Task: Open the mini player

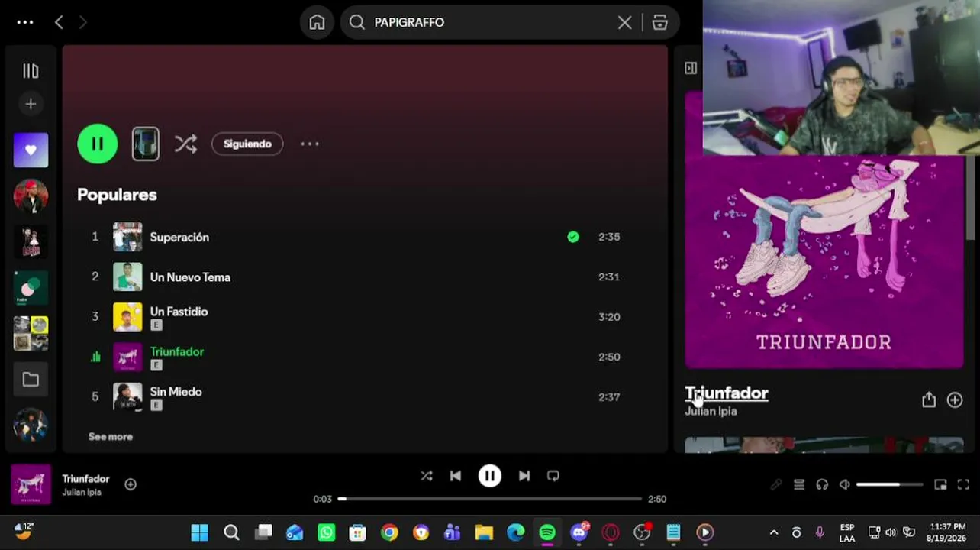Action: pyautogui.click(x=941, y=484)
